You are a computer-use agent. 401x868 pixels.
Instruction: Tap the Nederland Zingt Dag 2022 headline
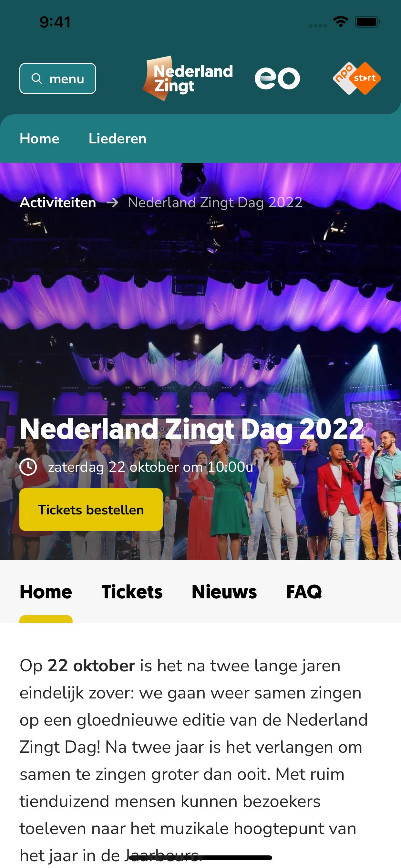coord(192,429)
